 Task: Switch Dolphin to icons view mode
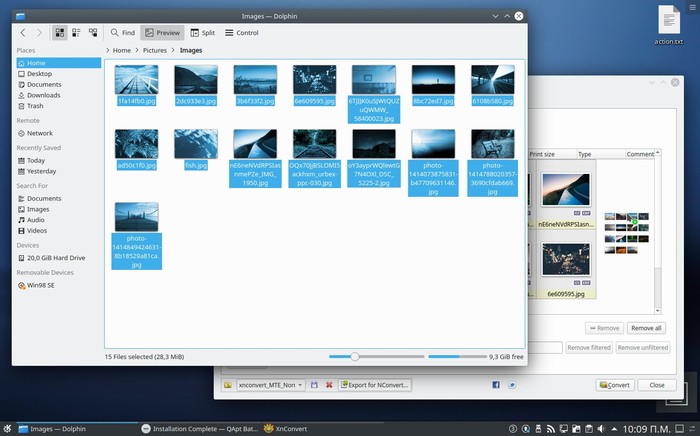pos(59,33)
